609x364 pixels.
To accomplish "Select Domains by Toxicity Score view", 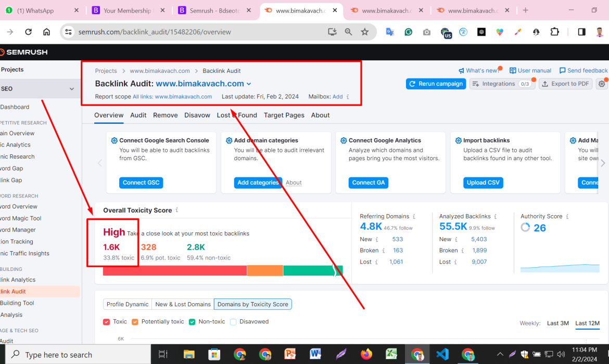I will pyautogui.click(x=253, y=304).
